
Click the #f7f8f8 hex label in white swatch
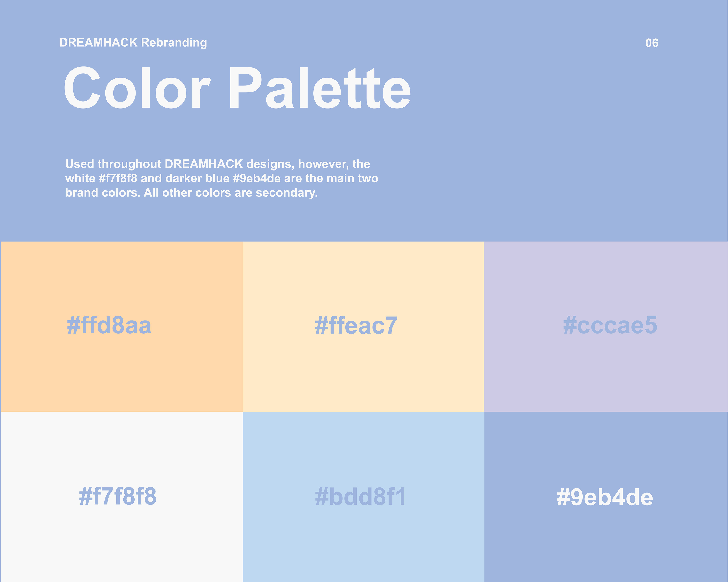click(118, 496)
